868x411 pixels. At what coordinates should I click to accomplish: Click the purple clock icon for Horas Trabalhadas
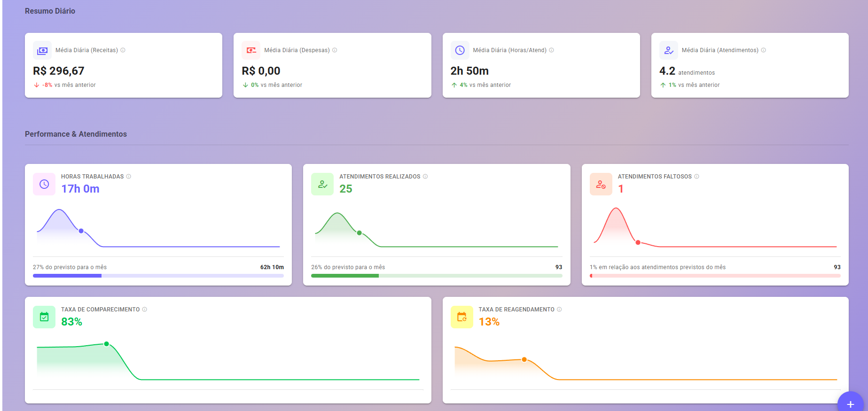[x=44, y=184]
